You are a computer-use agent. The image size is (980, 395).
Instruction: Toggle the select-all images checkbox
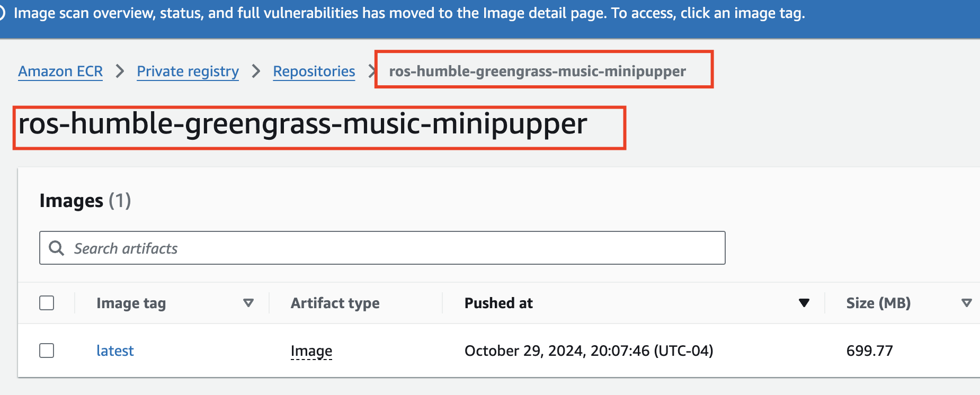point(47,303)
